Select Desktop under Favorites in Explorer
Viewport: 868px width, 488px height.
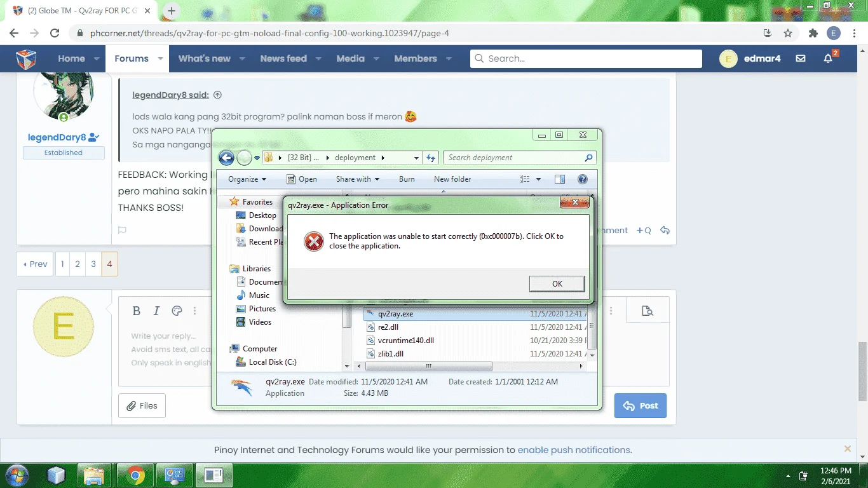(262, 215)
